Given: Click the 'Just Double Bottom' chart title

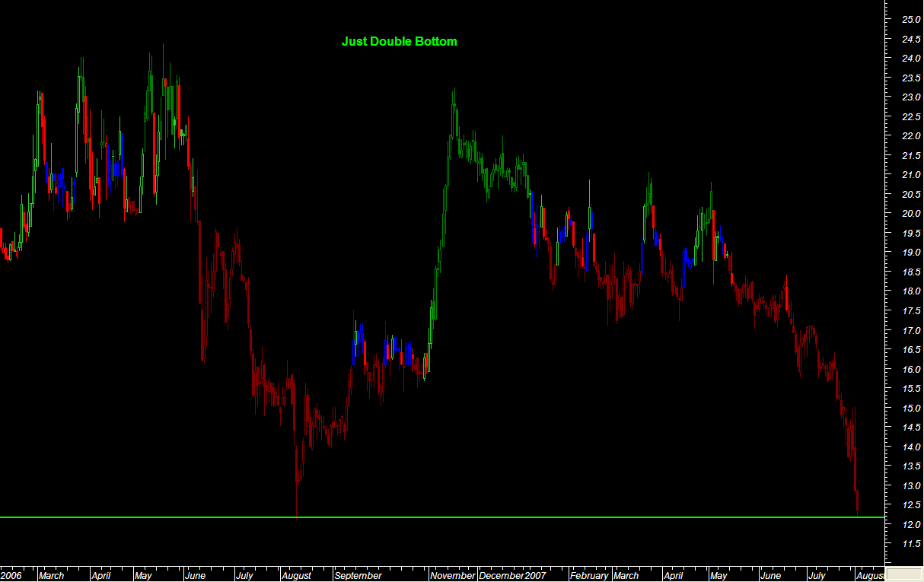Looking at the screenshot, I should pyautogui.click(x=400, y=41).
